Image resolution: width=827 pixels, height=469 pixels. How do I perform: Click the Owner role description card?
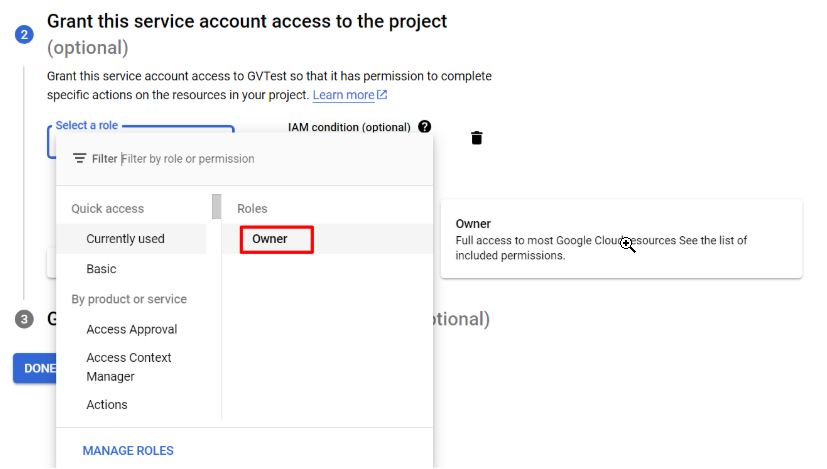[620, 239]
